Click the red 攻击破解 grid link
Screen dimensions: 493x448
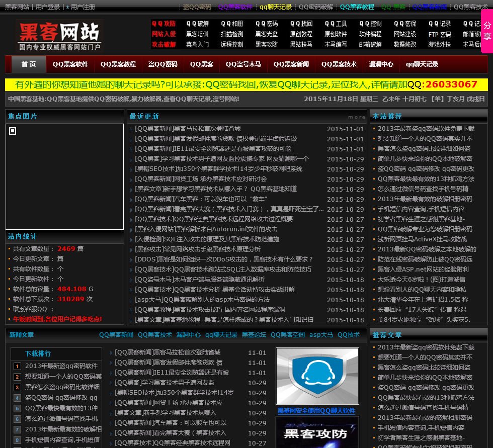pyautogui.click(x=163, y=44)
